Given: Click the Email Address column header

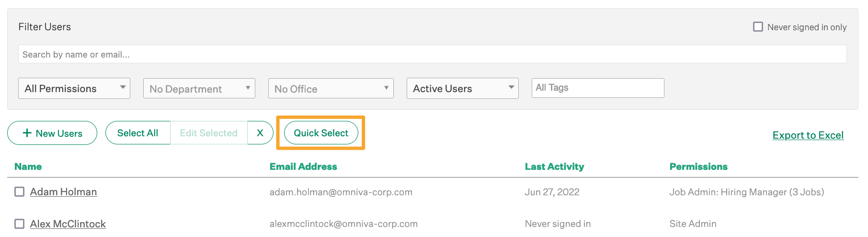Looking at the screenshot, I should [x=303, y=166].
